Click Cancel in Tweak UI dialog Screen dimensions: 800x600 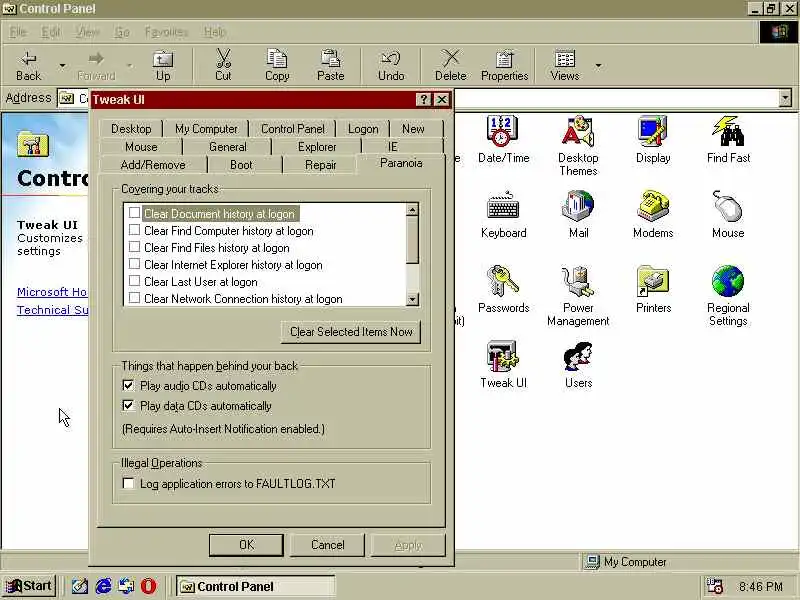328,545
